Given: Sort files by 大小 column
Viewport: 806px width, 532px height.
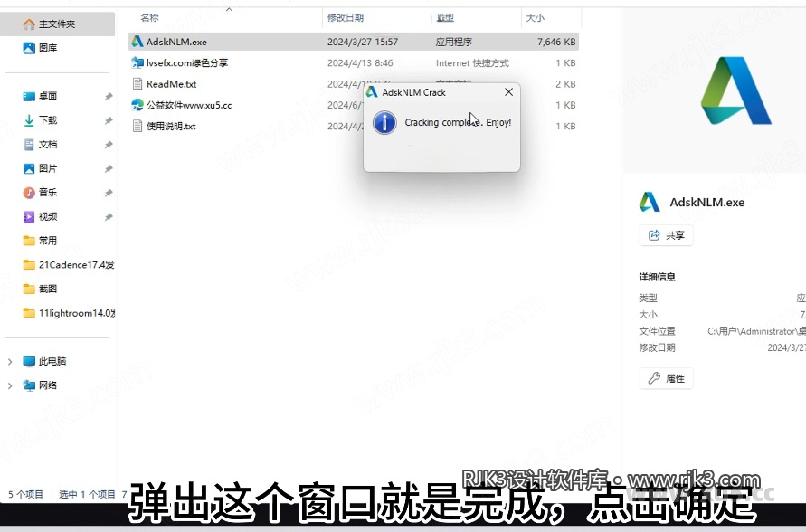Looking at the screenshot, I should [536, 17].
